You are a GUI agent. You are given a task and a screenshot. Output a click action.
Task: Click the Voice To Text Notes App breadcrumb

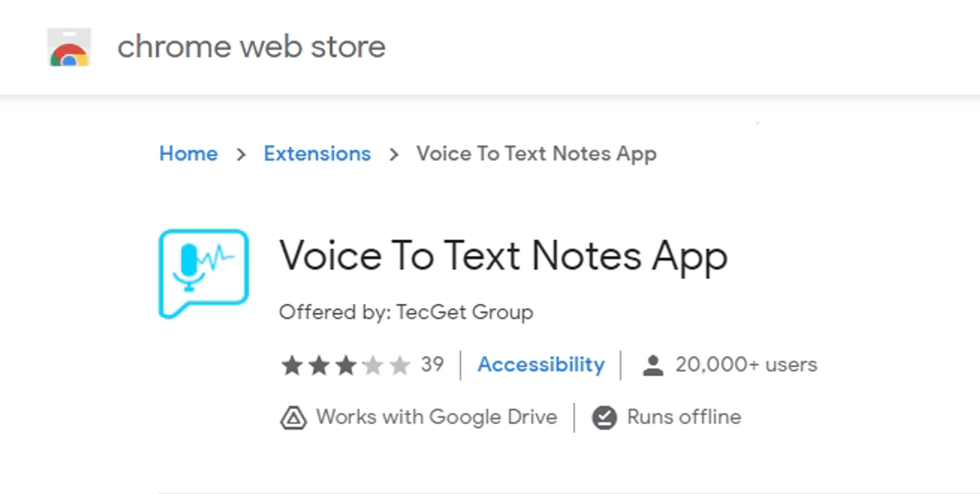536,154
